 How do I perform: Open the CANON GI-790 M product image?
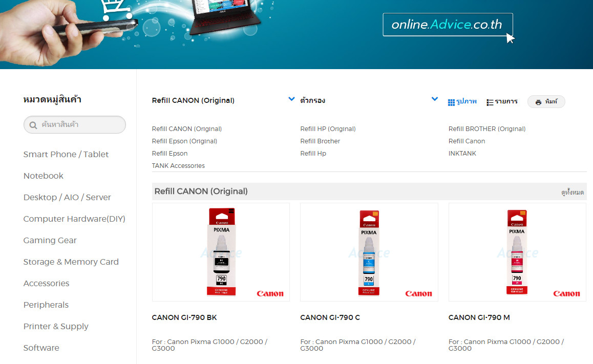[517, 252]
